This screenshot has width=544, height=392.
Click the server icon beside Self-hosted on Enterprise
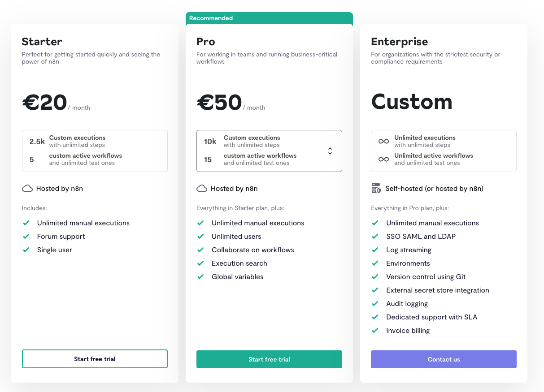coord(376,188)
